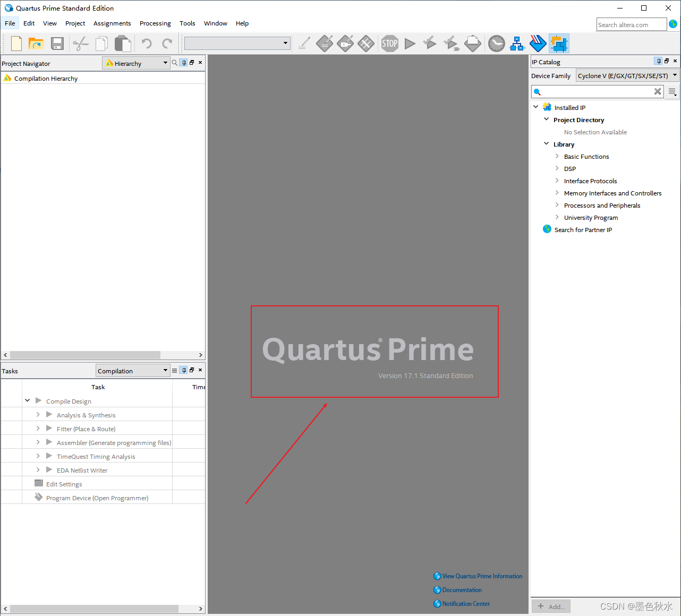Click the Program Device task icon
The height and width of the screenshot is (616, 681).
click(x=38, y=497)
